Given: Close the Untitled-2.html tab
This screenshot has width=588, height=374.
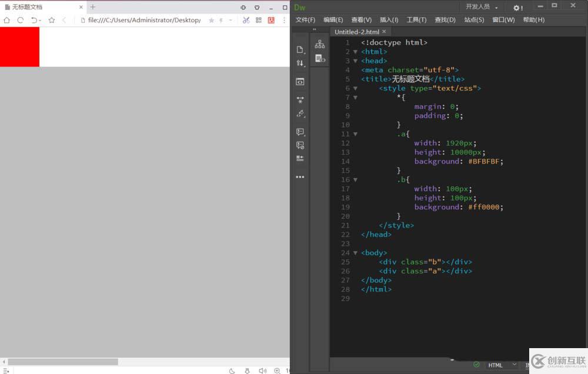Looking at the screenshot, I should point(384,32).
